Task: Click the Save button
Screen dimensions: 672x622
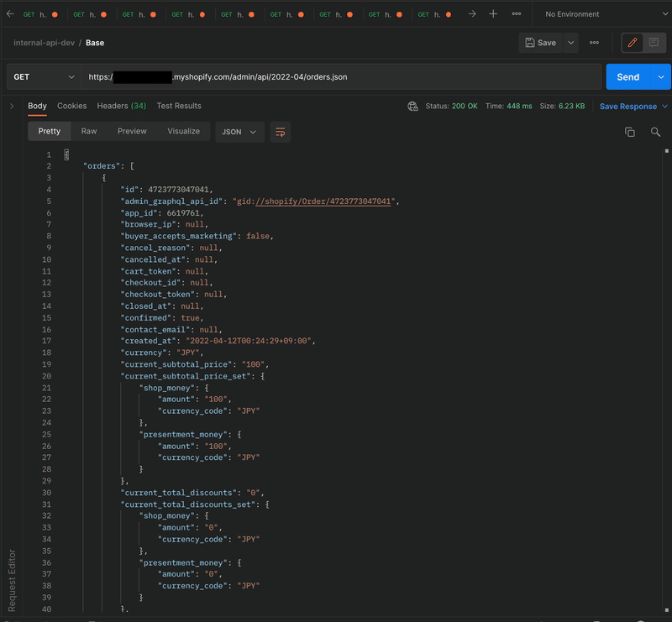Action: click(540, 43)
